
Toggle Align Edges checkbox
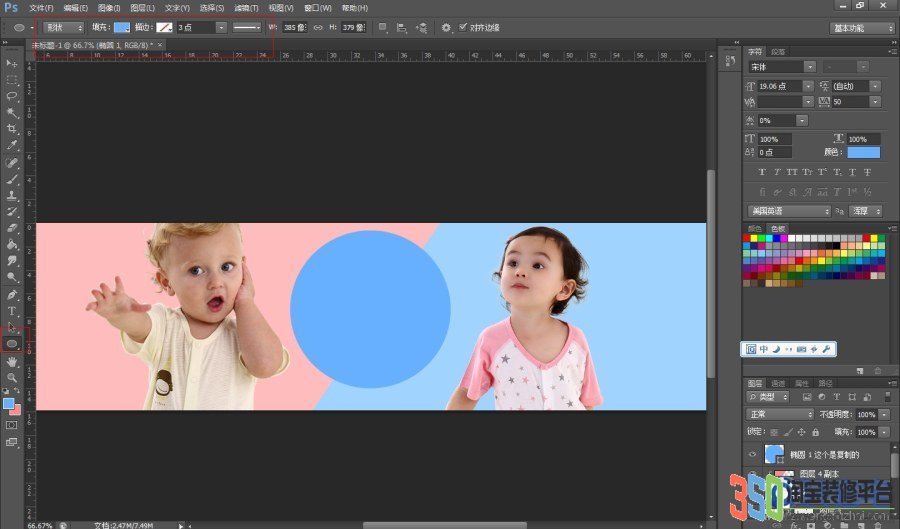(x=463, y=27)
